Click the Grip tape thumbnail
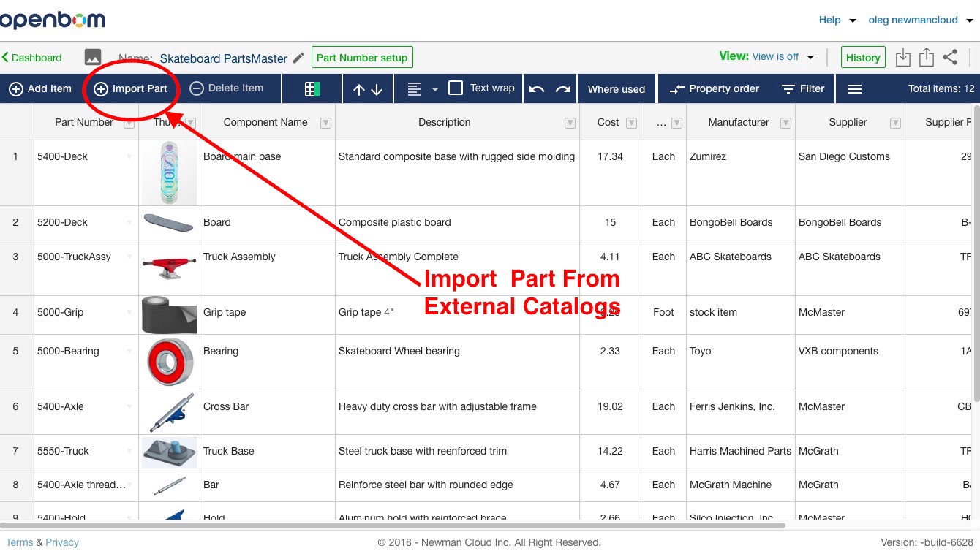Image resolution: width=980 pixels, height=554 pixels. click(x=169, y=315)
